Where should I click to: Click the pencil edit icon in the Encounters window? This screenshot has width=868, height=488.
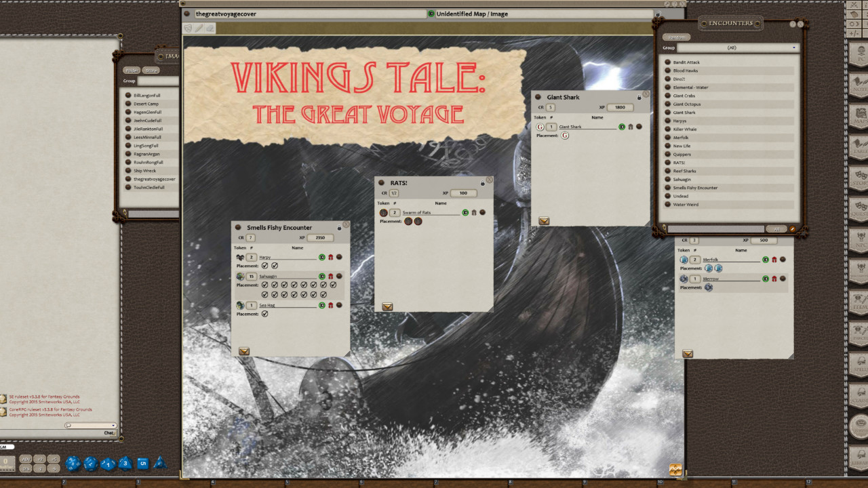pos(792,229)
